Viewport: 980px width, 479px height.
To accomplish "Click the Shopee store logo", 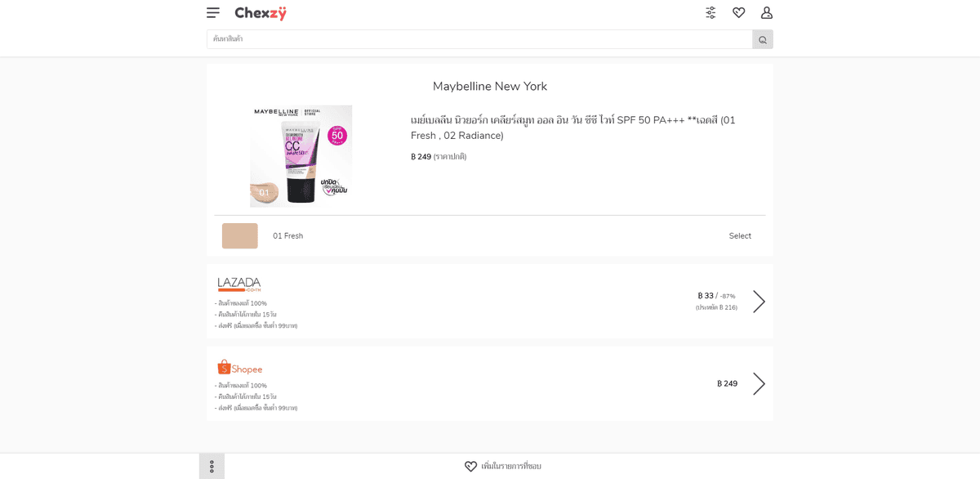I will click(240, 367).
